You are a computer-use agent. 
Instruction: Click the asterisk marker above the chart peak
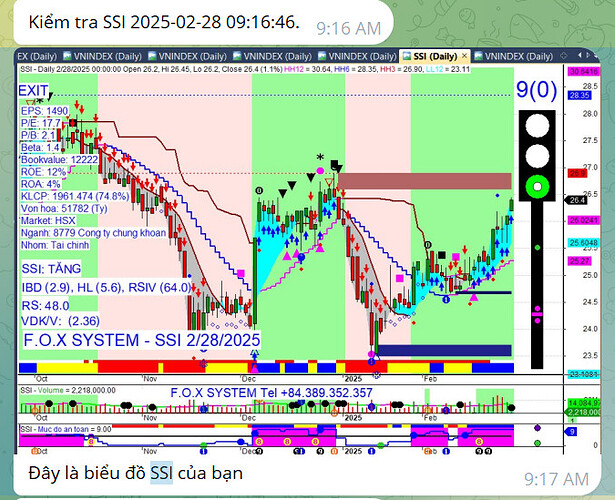point(320,158)
